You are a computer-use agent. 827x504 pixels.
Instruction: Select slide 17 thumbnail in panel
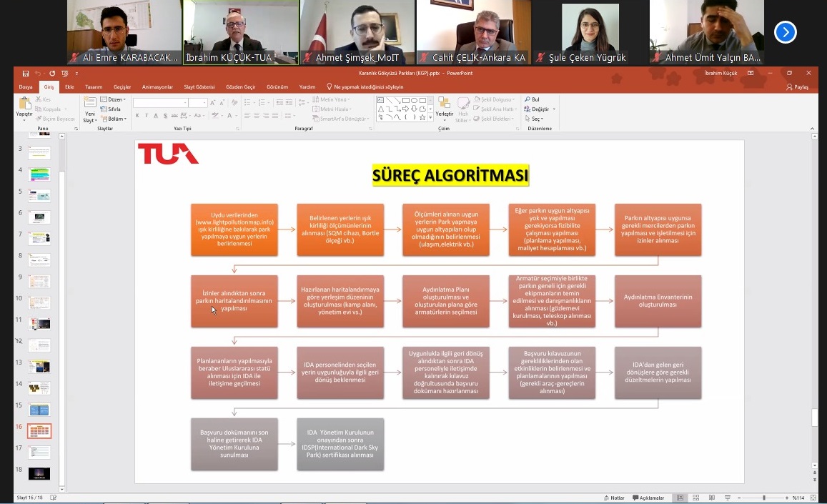click(x=39, y=453)
